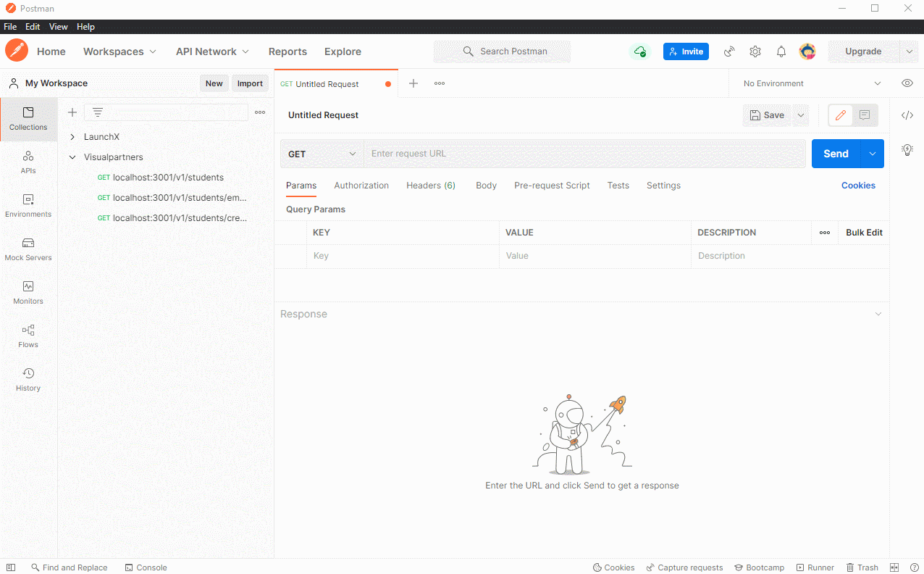Open tab options ellipsis next to plus
This screenshot has height=574, width=924.
click(440, 83)
